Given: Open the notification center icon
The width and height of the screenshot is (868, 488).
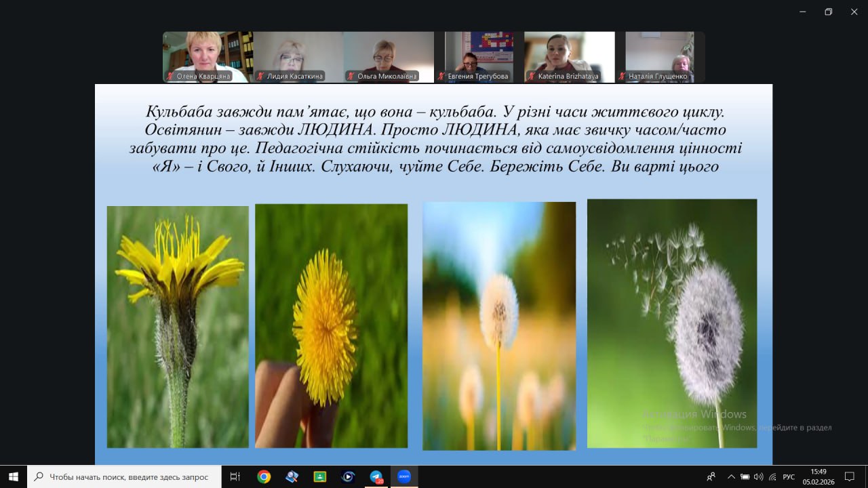Looking at the screenshot, I should (849, 476).
